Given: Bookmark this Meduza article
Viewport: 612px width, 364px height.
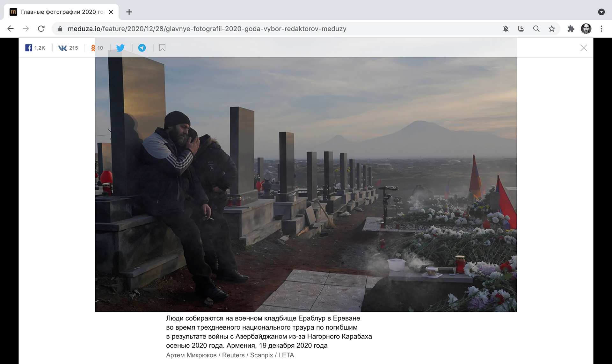Looking at the screenshot, I should pyautogui.click(x=162, y=48).
